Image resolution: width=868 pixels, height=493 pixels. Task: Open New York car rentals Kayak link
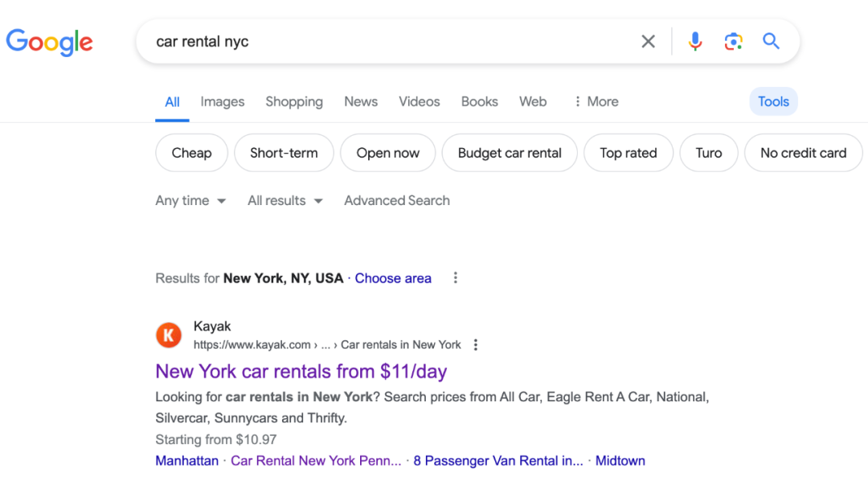tap(301, 372)
